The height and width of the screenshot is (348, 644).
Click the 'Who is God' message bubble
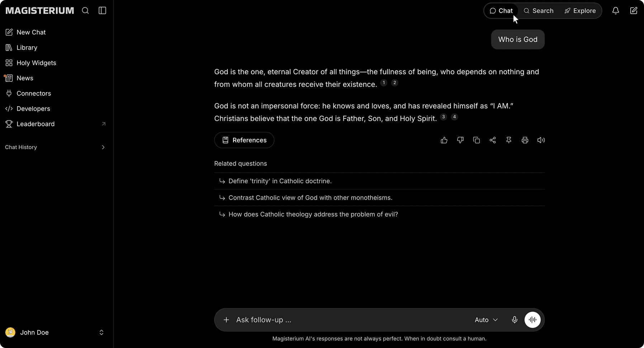[518, 39]
